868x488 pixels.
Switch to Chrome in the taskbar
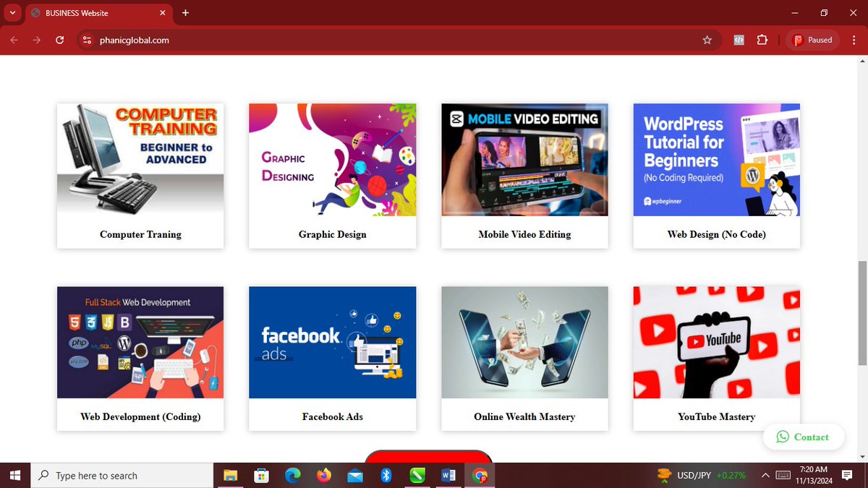480,476
